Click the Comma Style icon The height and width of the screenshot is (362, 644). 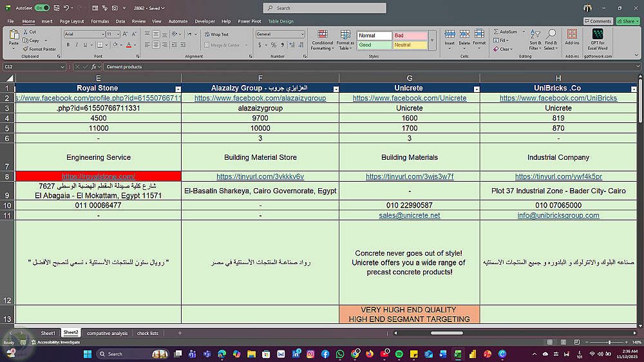click(282, 45)
